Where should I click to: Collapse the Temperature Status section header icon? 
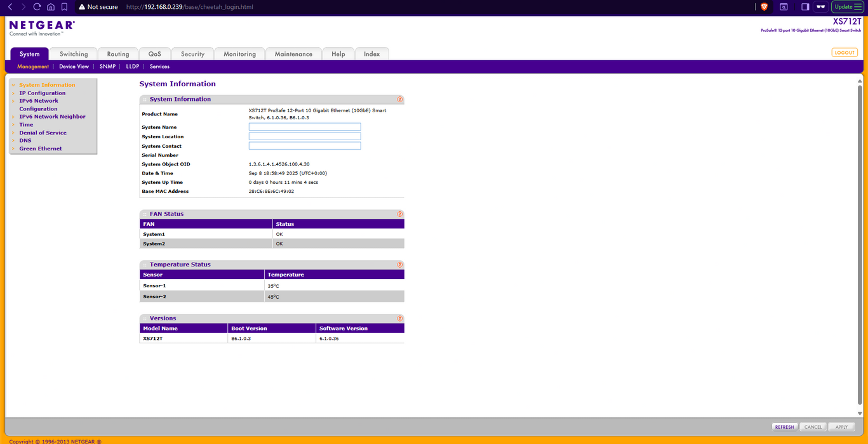point(145,265)
